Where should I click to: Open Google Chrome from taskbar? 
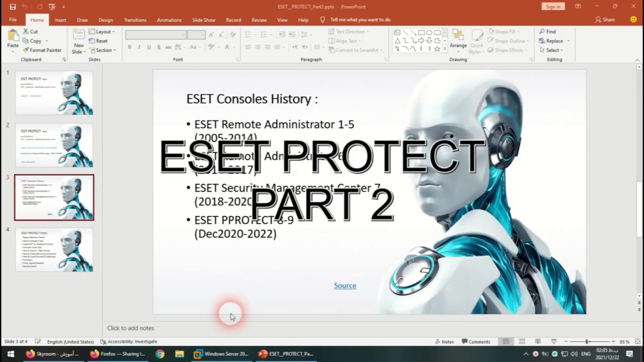(x=160, y=354)
